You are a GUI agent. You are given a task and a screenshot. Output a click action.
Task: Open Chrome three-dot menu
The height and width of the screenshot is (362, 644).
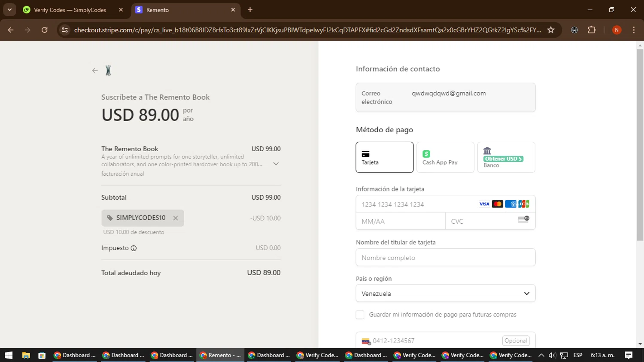pos(634,30)
